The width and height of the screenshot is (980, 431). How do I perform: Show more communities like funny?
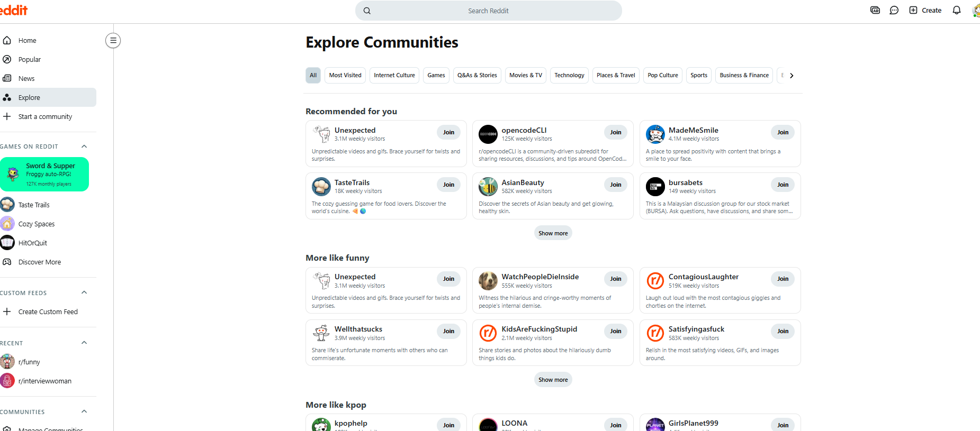tap(553, 380)
